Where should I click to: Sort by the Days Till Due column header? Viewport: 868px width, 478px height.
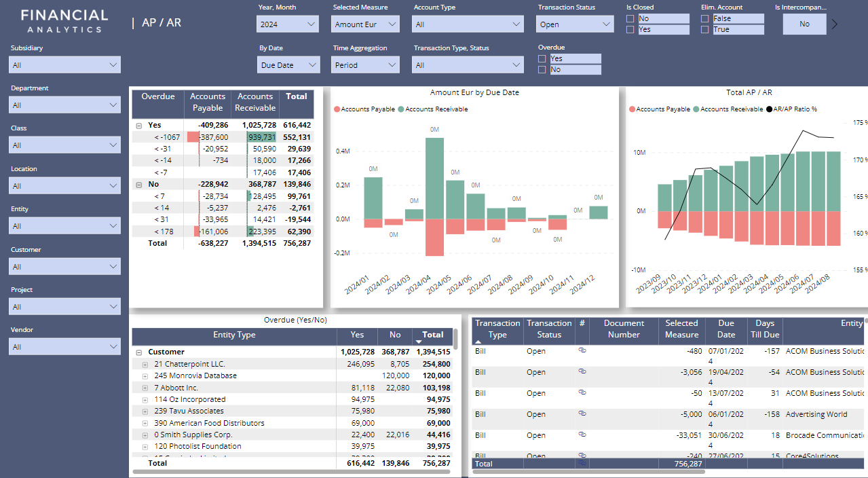(x=765, y=329)
